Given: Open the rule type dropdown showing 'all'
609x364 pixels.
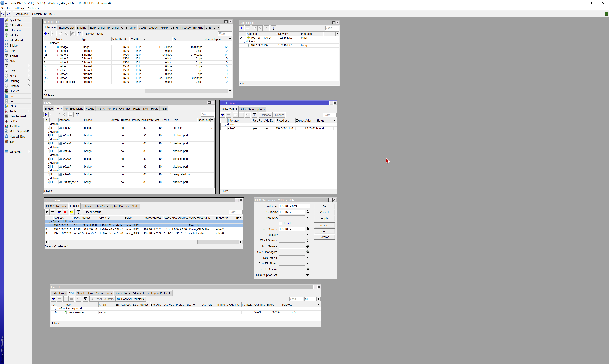Looking at the screenshot, I should point(318,299).
